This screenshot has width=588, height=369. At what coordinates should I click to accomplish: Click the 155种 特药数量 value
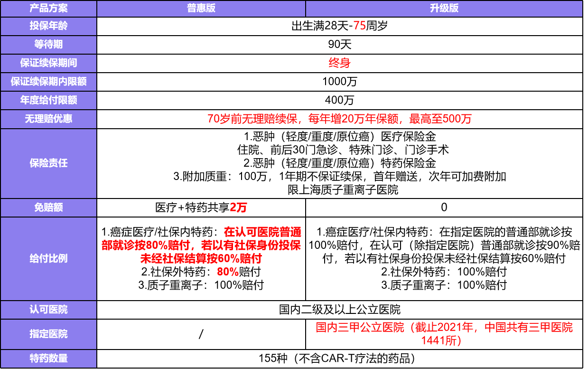(339, 358)
